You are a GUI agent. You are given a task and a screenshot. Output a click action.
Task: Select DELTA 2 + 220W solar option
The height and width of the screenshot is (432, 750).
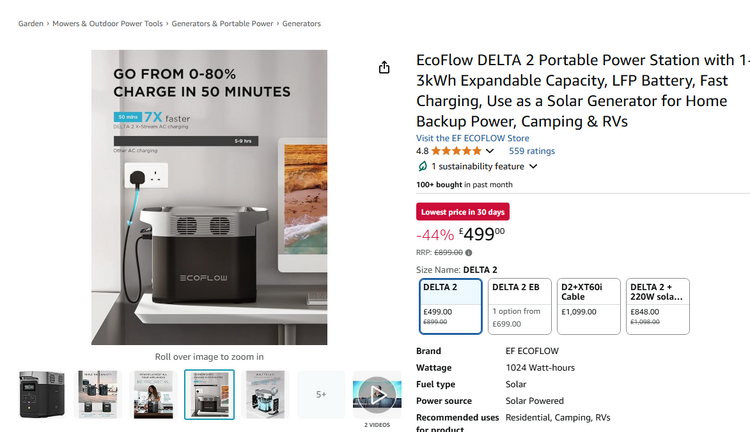(x=658, y=306)
